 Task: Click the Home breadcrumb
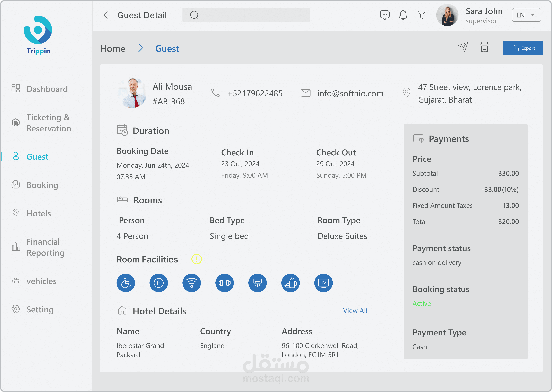point(113,48)
